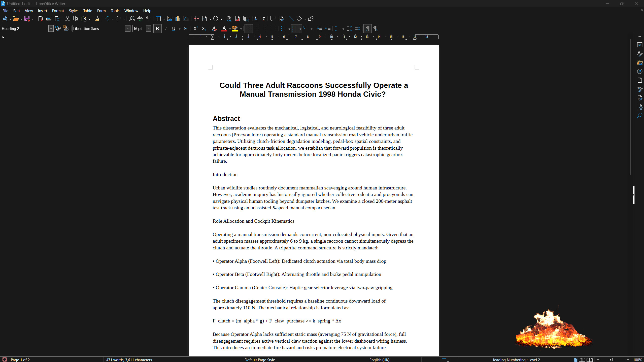
Task: Clone formatting with the paintbrush icon
Action: [x=97, y=19]
